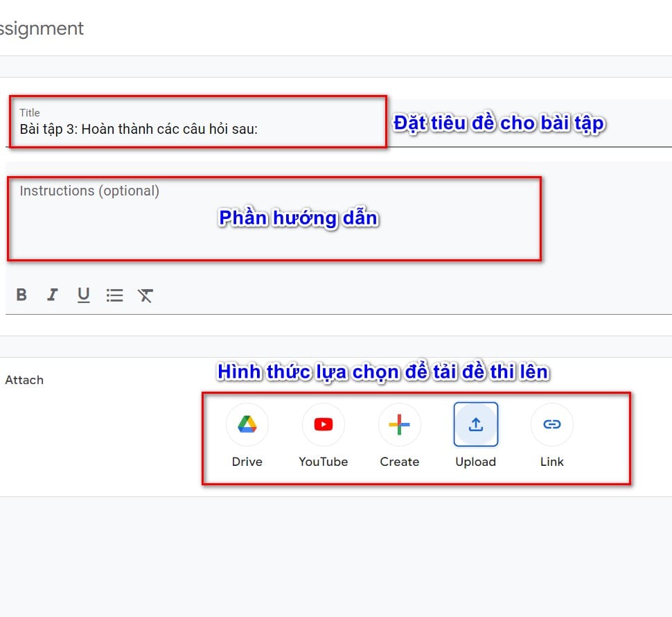Toggle underline formatting
672x617 pixels.
point(83,295)
